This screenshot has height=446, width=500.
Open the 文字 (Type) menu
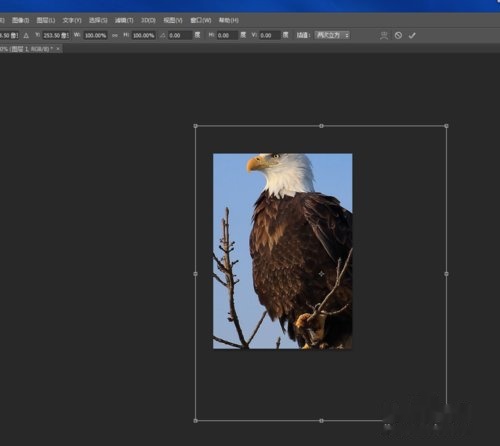[72, 20]
